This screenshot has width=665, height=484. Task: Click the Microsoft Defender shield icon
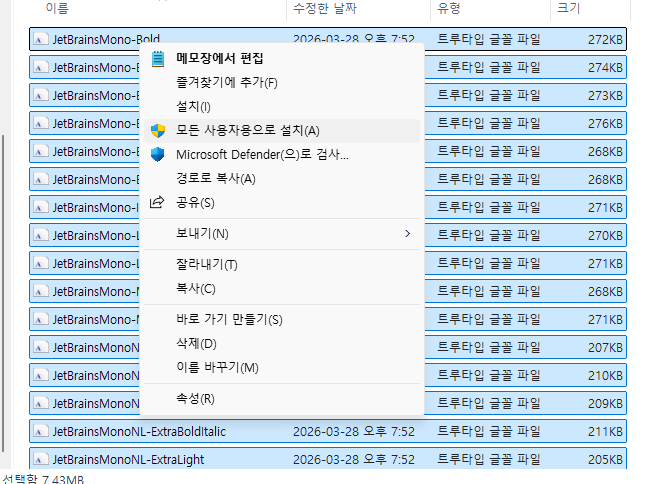(x=157, y=154)
